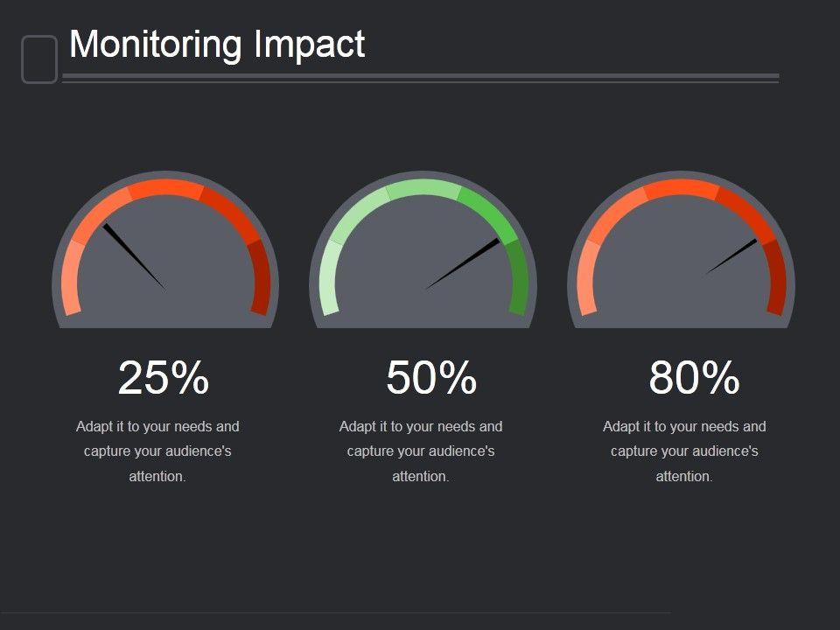Pick the light salmon segment of the 80% gauge
The height and width of the screenshot is (630, 840).
tap(588, 277)
